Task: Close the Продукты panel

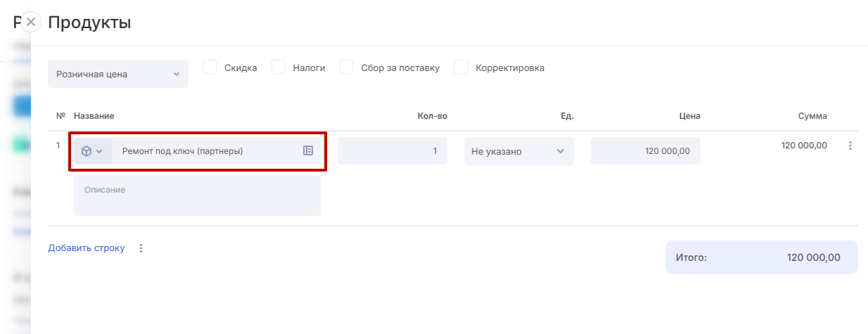Action: tap(31, 22)
